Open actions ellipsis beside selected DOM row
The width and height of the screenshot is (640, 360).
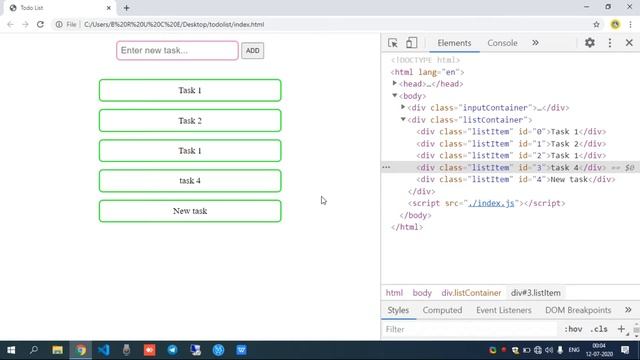386,167
